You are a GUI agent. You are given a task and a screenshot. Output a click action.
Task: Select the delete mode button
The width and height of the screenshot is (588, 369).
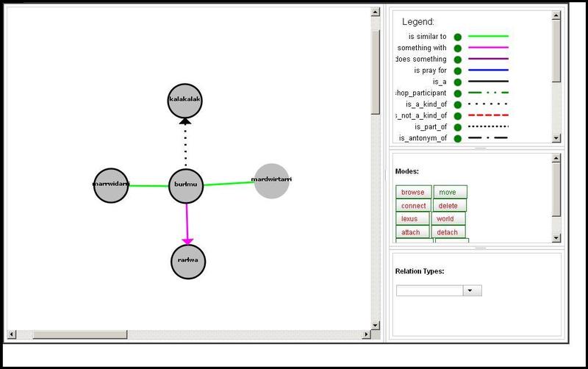coord(448,206)
